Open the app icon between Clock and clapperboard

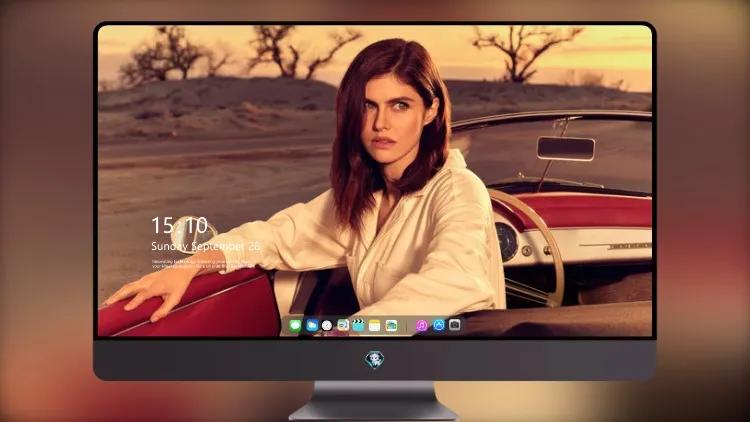(x=342, y=325)
